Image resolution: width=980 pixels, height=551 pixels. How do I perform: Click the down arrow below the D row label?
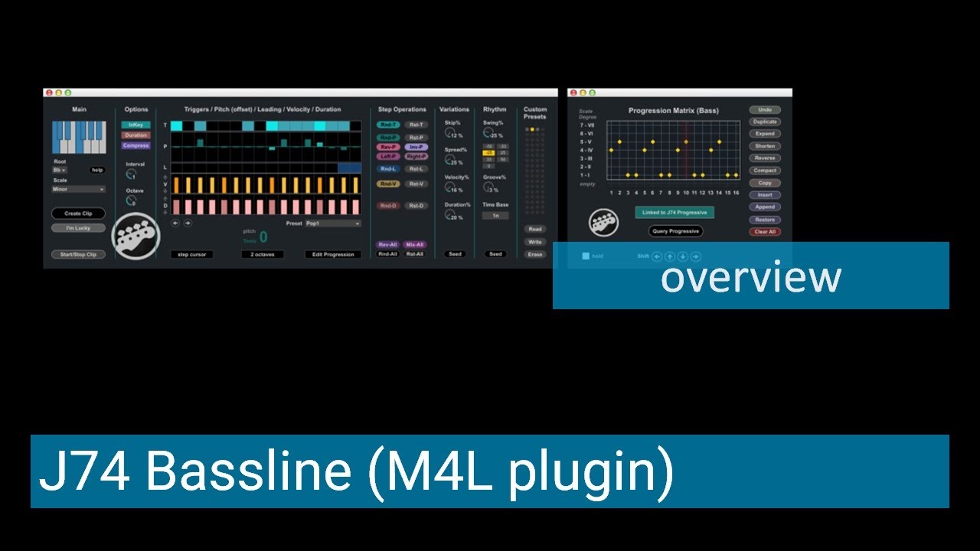click(x=165, y=212)
